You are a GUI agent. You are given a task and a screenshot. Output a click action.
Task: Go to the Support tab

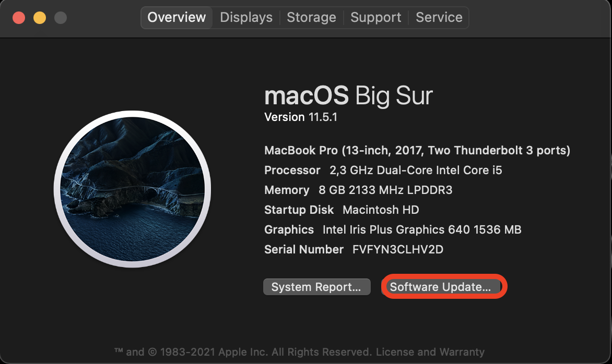point(375,18)
